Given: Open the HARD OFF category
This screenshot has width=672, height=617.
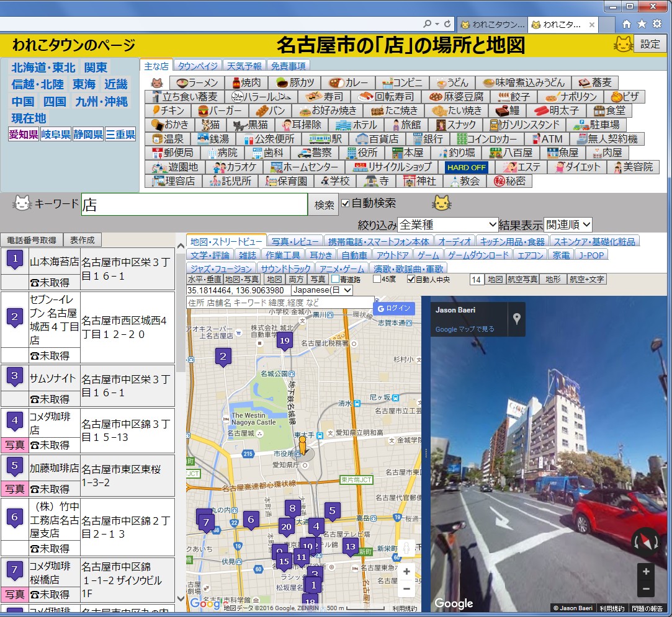Looking at the screenshot, I should tap(466, 167).
